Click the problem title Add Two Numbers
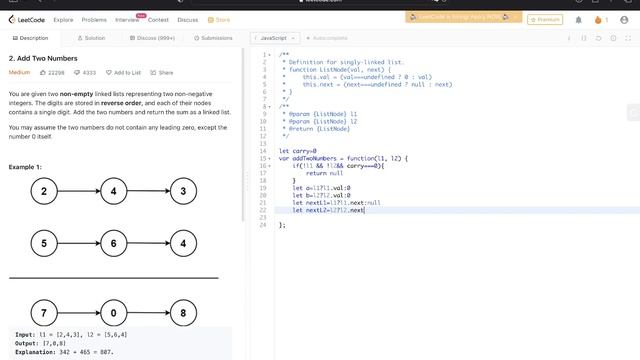The height and width of the screenshot is (360, 640). coord(43,58)
